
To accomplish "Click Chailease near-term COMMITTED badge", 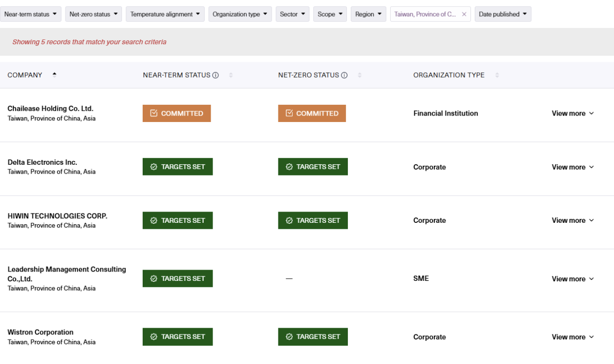I will click(177, 113).
